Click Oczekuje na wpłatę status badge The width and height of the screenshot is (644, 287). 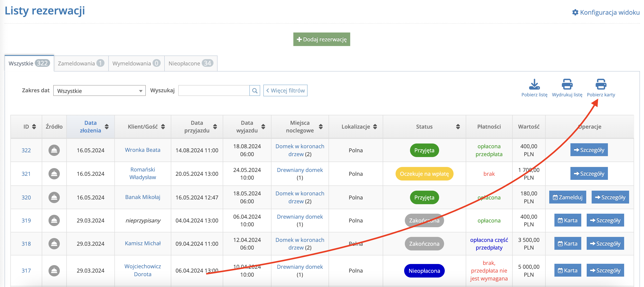coord(424,174)
